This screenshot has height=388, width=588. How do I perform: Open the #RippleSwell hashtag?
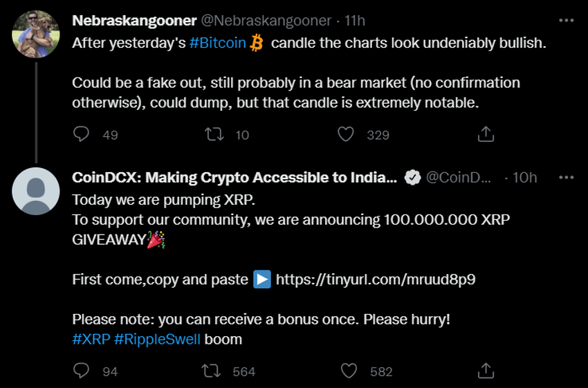pyautogui.click(x=156, y=339)
